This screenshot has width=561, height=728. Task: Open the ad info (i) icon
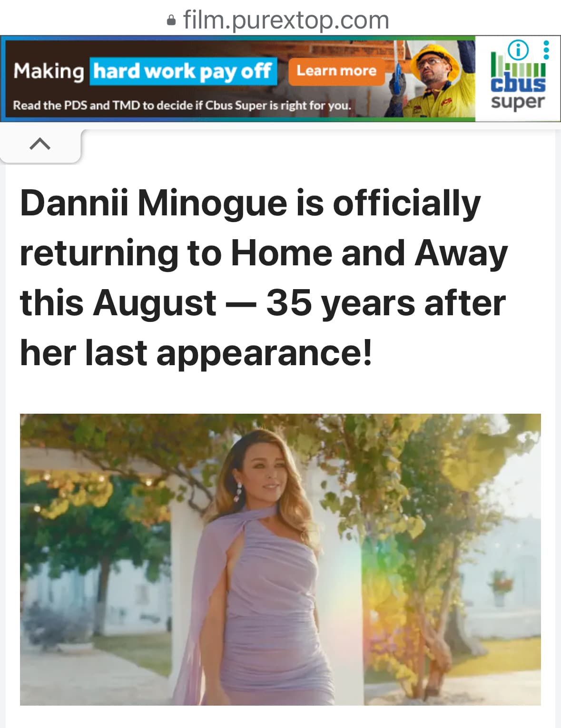[x=518, y=49]
